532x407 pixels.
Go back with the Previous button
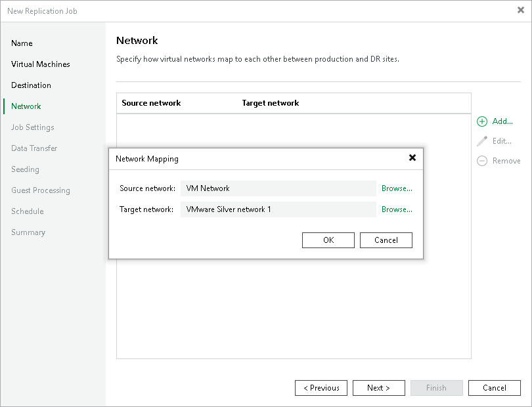(x=321, y=387)
